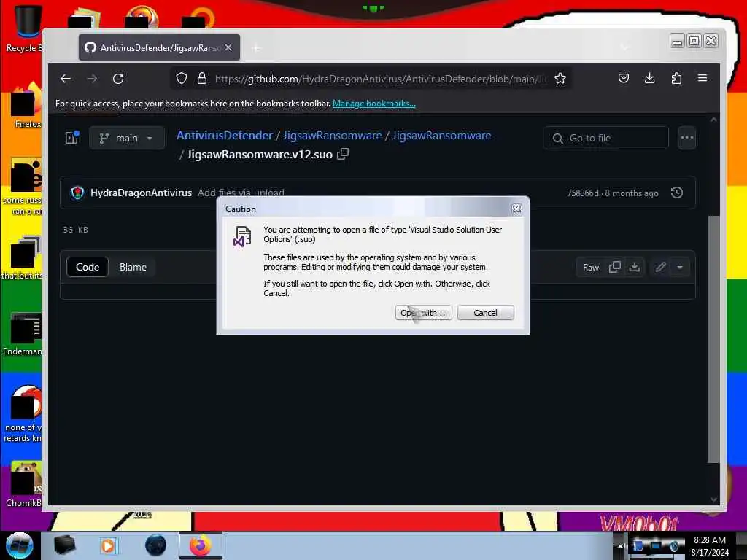Download raw file icon
Image resolution: width=747 pixels, height=560 pixels.
[x=635, y=268]
